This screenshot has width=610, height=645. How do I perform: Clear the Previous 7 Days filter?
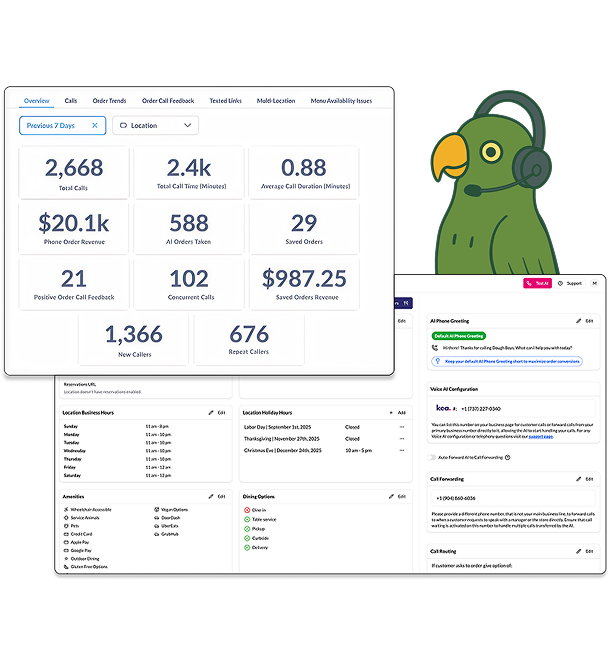point(95,126)
